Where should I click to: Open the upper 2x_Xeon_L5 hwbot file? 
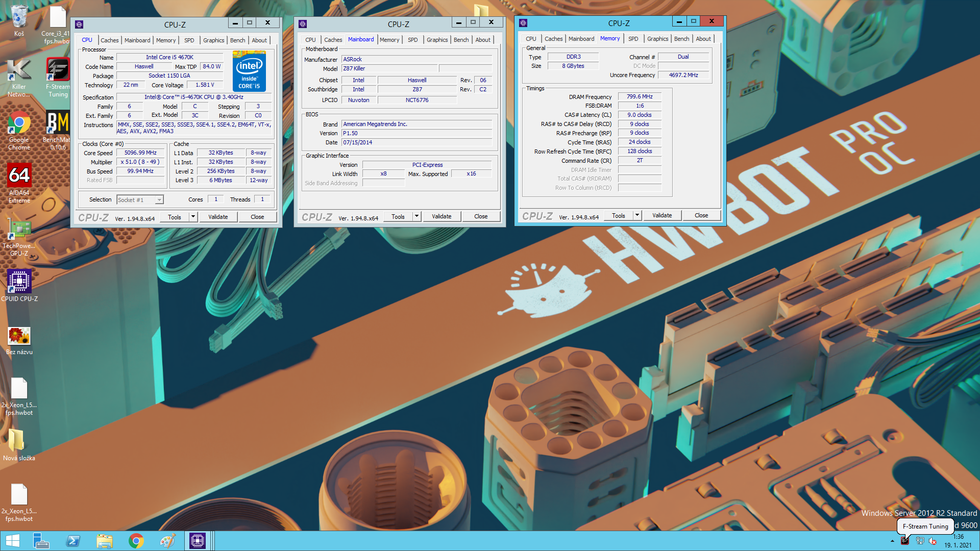click(19, 397)
